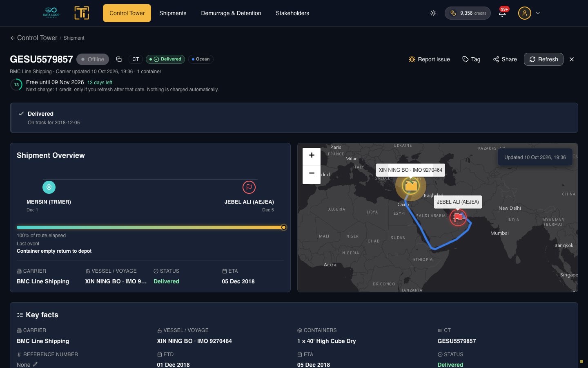
Task: Click 'Free until 09 Nov 2026' text
Action: [55, 82]
